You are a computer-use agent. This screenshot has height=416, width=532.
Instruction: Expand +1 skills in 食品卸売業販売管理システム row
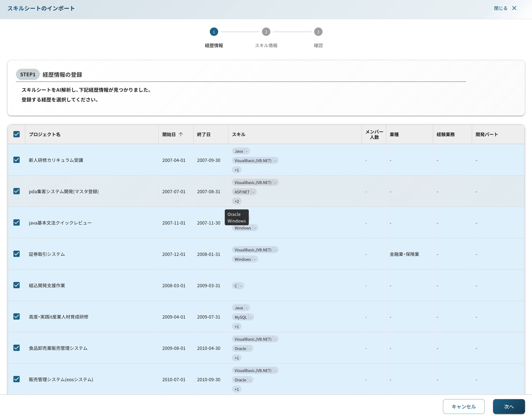pyautogui.click(x=237, y=358)
